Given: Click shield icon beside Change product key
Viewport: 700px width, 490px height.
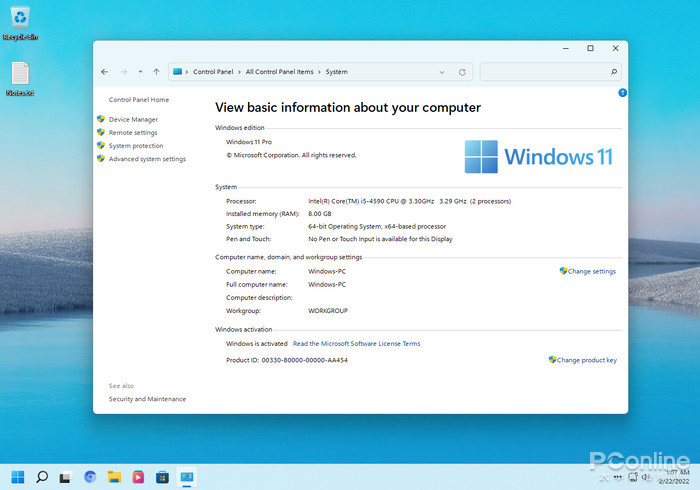Looking at the screenshot, I should 552,359.
